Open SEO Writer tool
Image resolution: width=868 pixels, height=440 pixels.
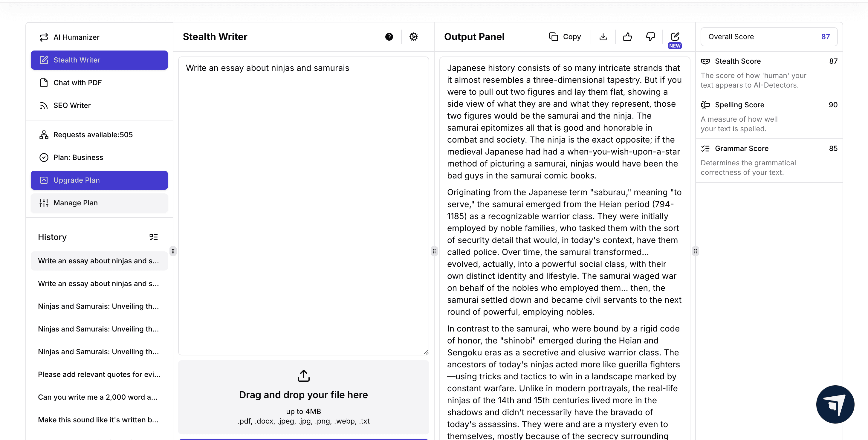72,106
